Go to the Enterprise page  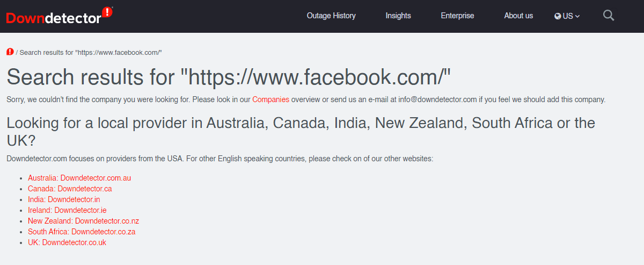pyautogui.click(x=457, y=16)
